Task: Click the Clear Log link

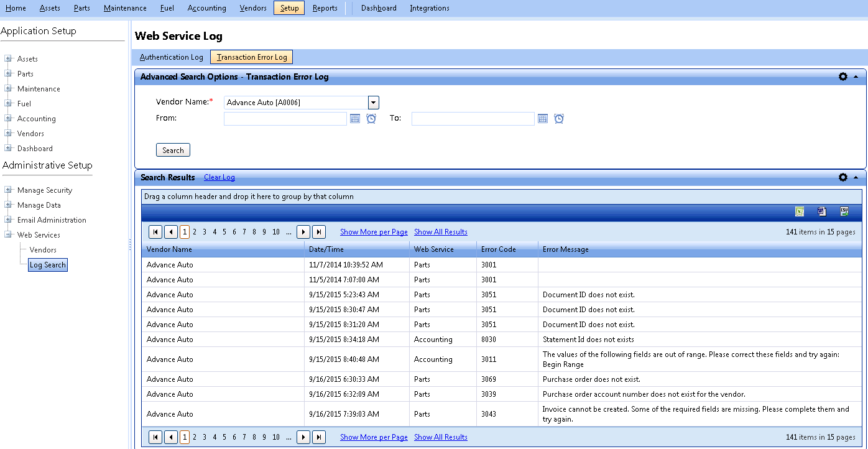Action: 219,178
